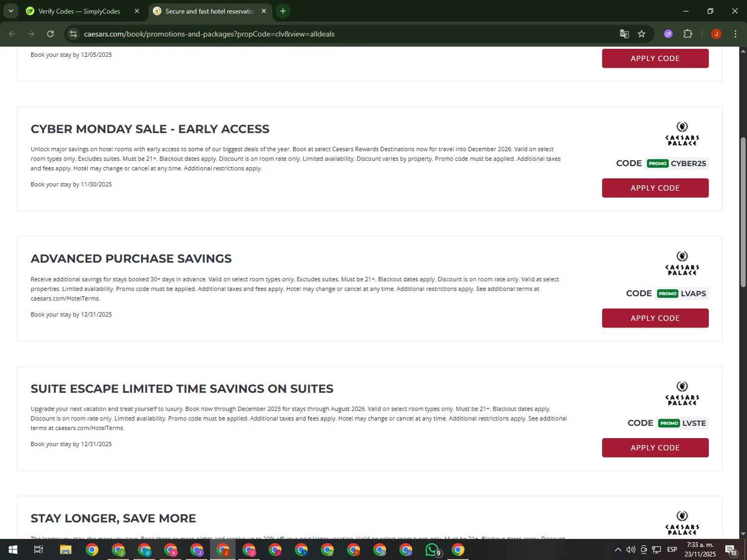The height and width of the screenshot is (560, 747).
Task: Click scrollbar down arrow
Action: 743,534
